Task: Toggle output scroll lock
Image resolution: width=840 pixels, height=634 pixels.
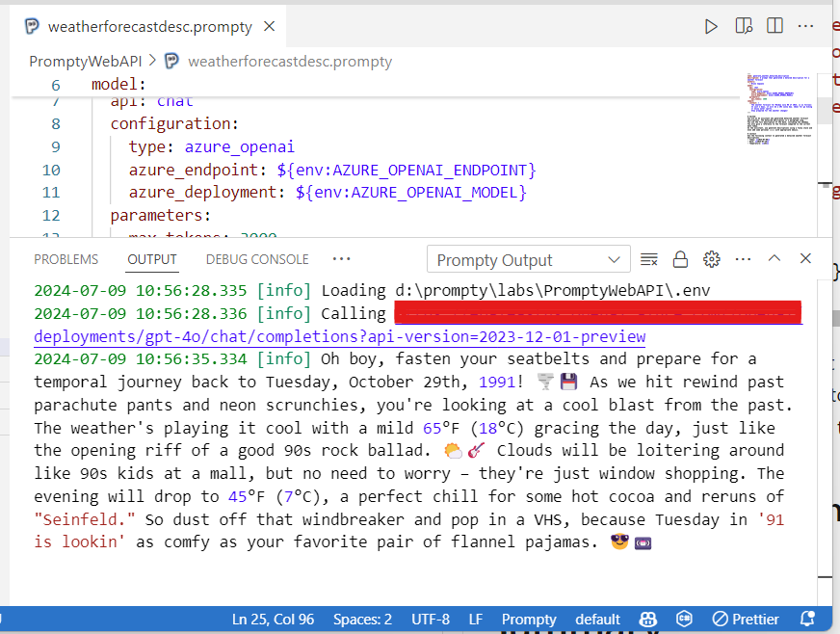Action: pos(680,259)
